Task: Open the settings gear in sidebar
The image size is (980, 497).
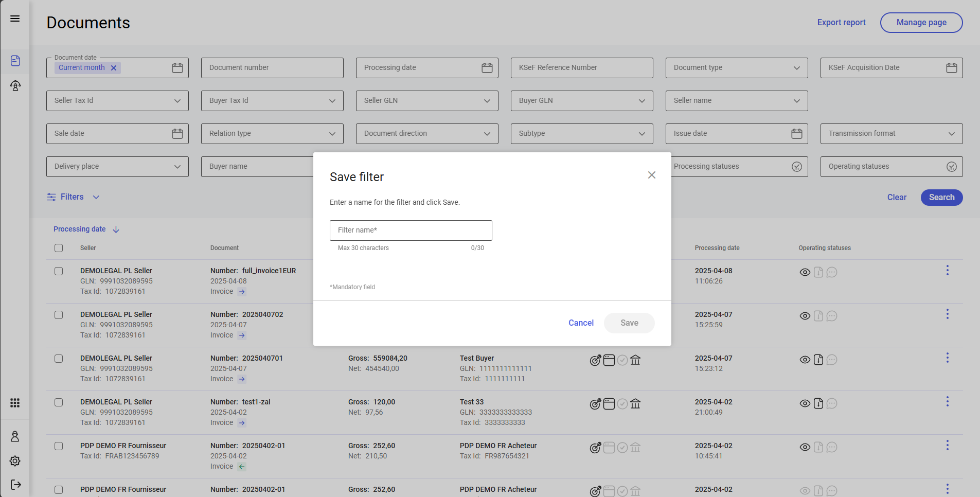Action: pos(15,461)
